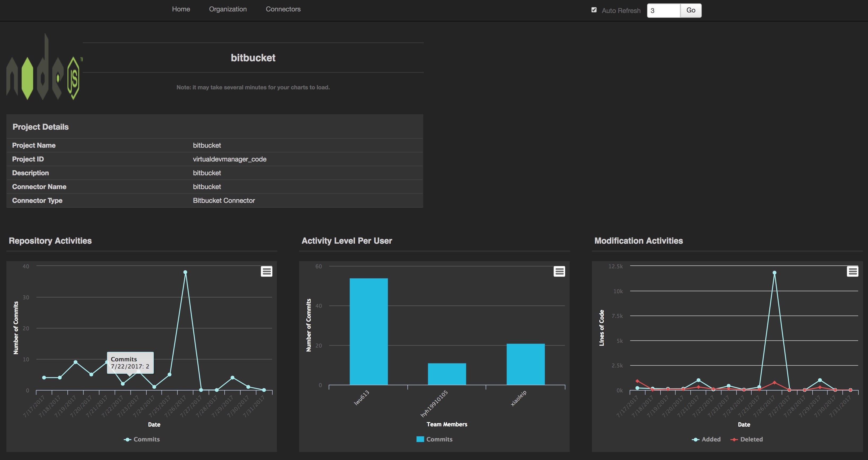
Task: Open the Activity Level Per User chart menu
Action: coord(559,271)
